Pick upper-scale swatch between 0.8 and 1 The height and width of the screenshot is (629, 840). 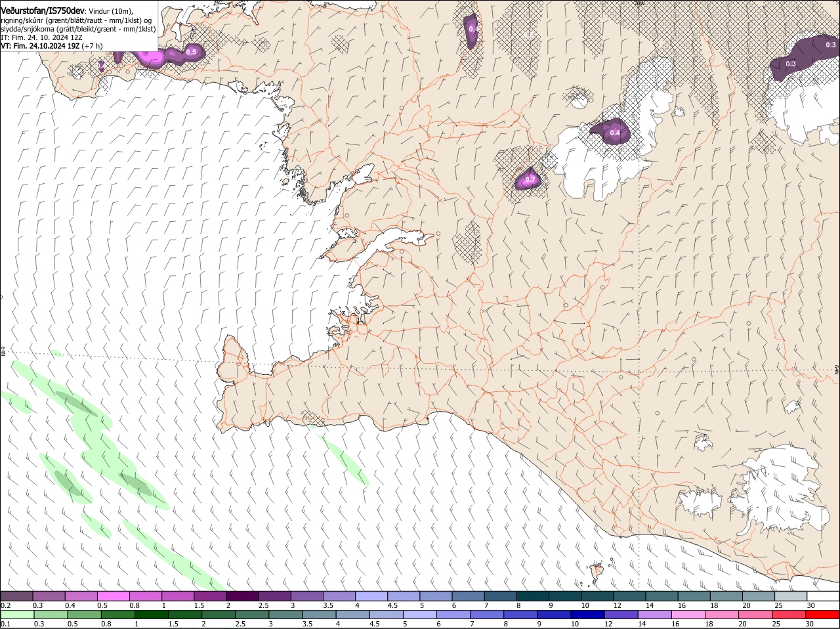146,596
